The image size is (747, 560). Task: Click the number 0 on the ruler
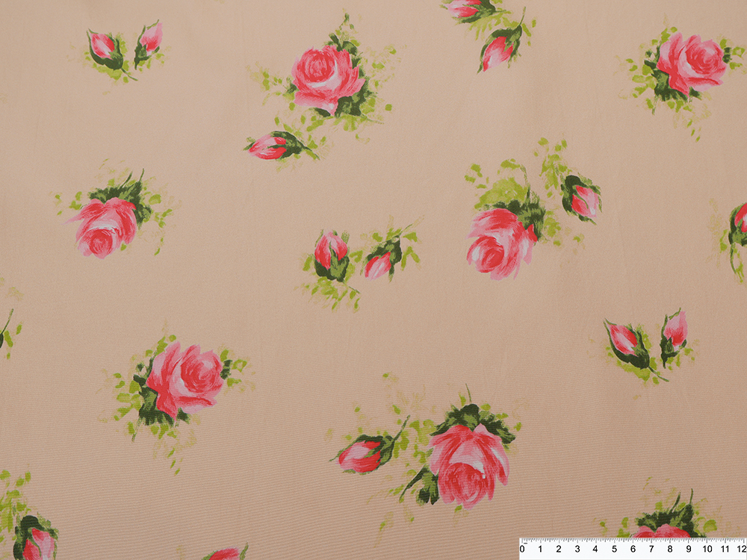click(522, 549)
